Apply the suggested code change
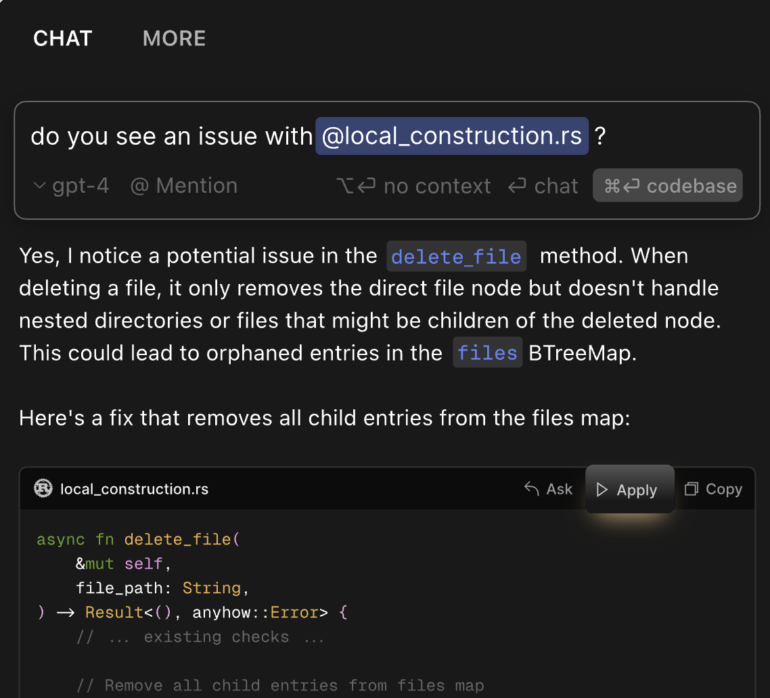The image size is (770, 698). pyautogui.click(x=630, y=489)
